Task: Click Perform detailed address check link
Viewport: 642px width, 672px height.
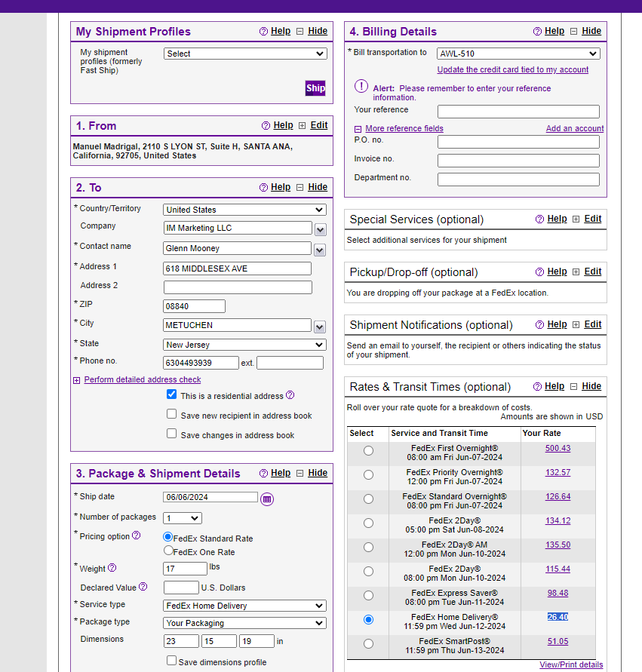Action: click(x=143, y=379)
